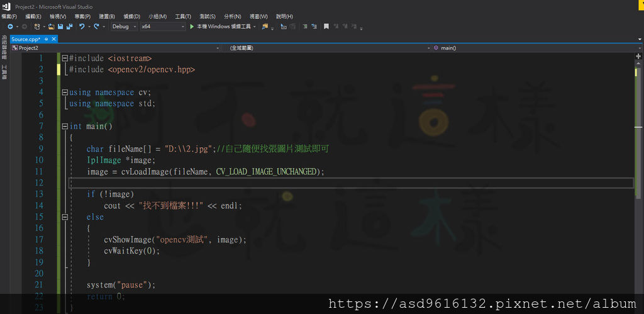
Task: Open the 建置(B) Build menu
Action: click(107, 16)
